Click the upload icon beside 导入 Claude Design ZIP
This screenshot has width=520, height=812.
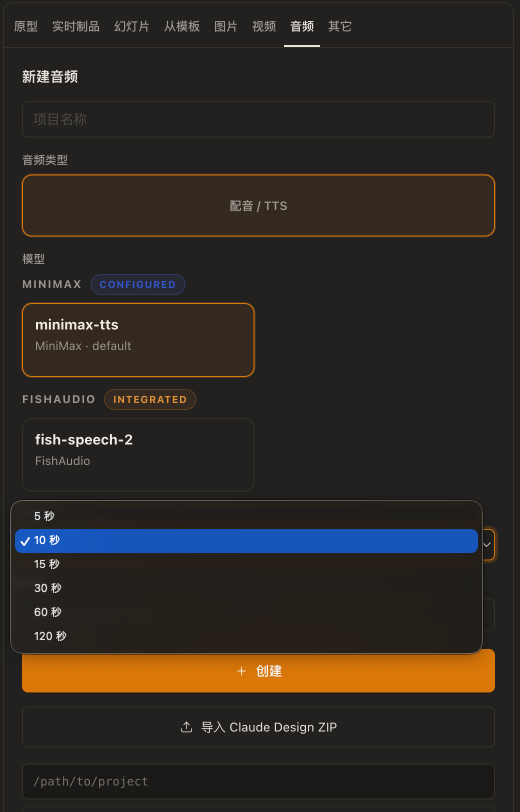click(186, 727)
